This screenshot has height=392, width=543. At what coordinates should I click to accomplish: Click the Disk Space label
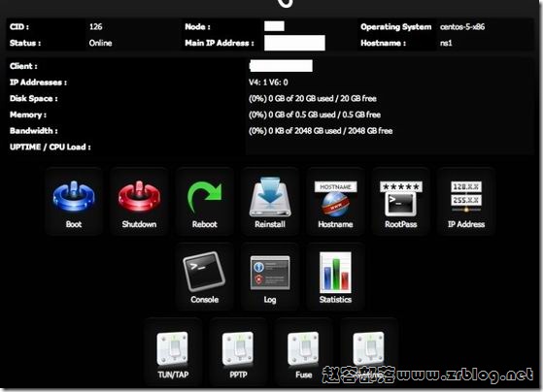pyautogui.click(x=34, y=99)
